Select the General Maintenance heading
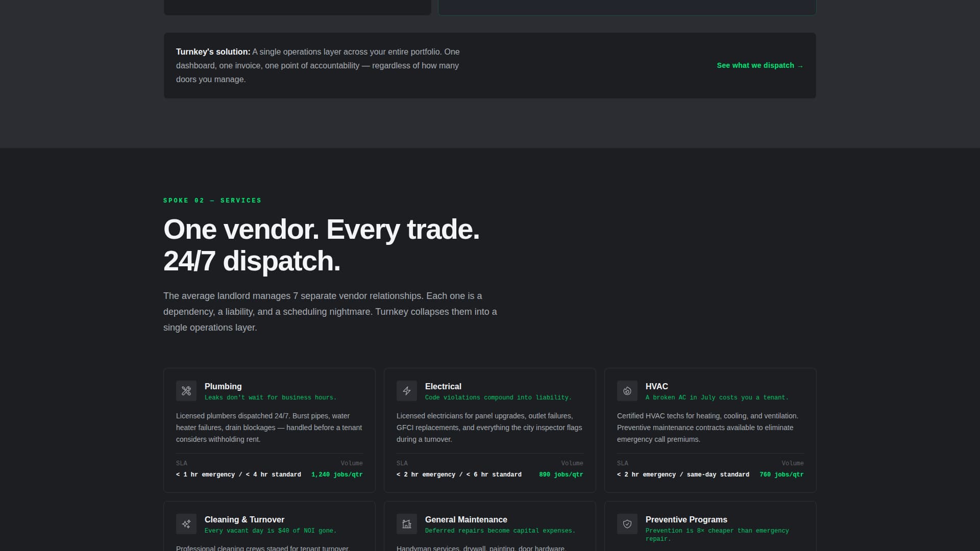This screenshot has width=980, height=551. coord(466,519)
